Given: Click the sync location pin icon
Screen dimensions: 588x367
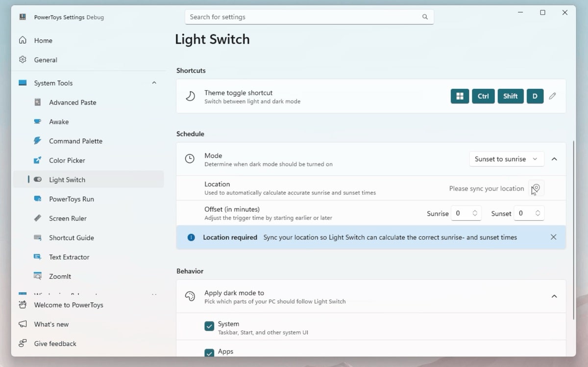Looking at the screenshot, I should [536, 188].
